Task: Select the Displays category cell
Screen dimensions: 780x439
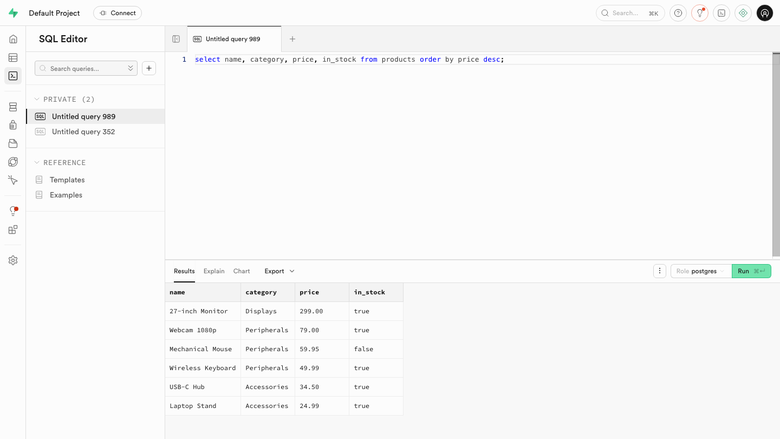Action: (268, 311)
